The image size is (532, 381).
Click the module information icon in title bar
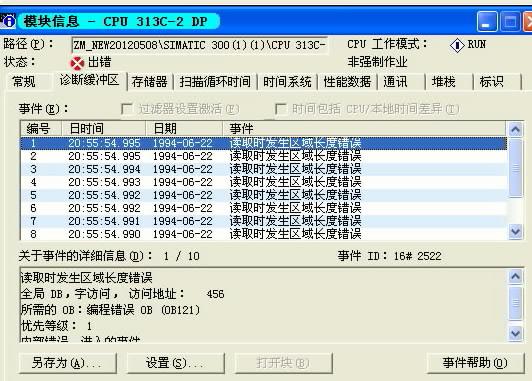point(7,21)
